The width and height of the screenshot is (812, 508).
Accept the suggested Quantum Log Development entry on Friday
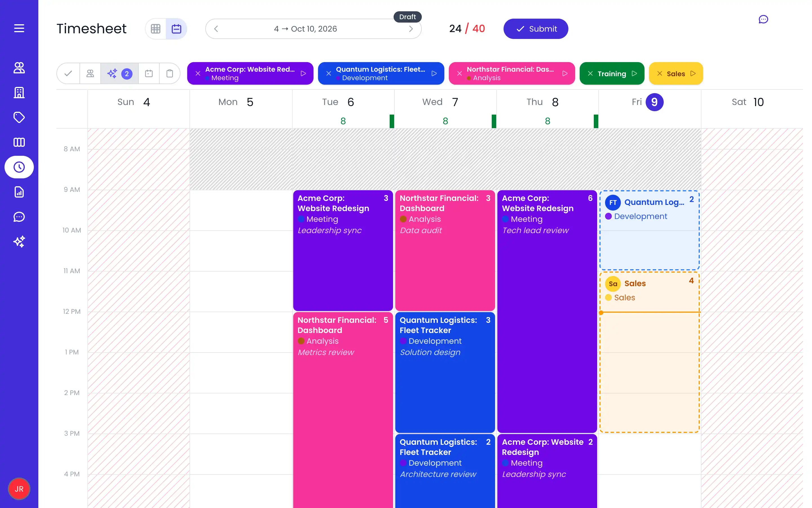click(x=650, y=230)
